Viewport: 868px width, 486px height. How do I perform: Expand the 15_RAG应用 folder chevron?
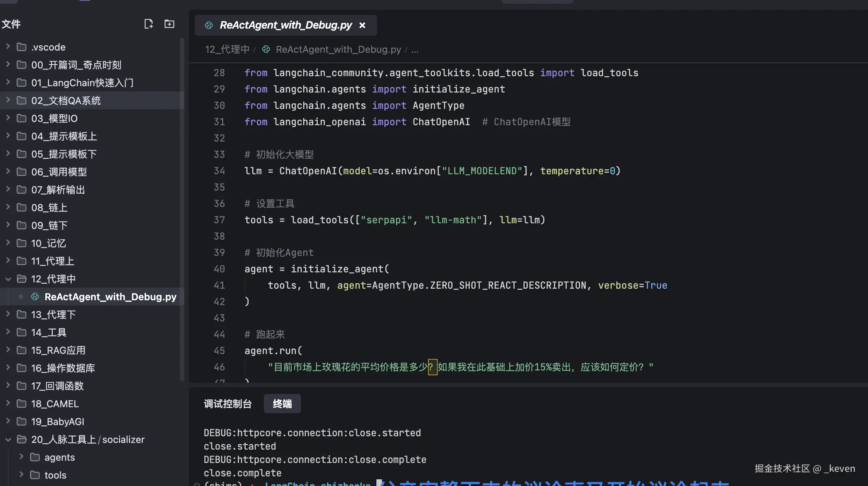click(x=8, y=350)
